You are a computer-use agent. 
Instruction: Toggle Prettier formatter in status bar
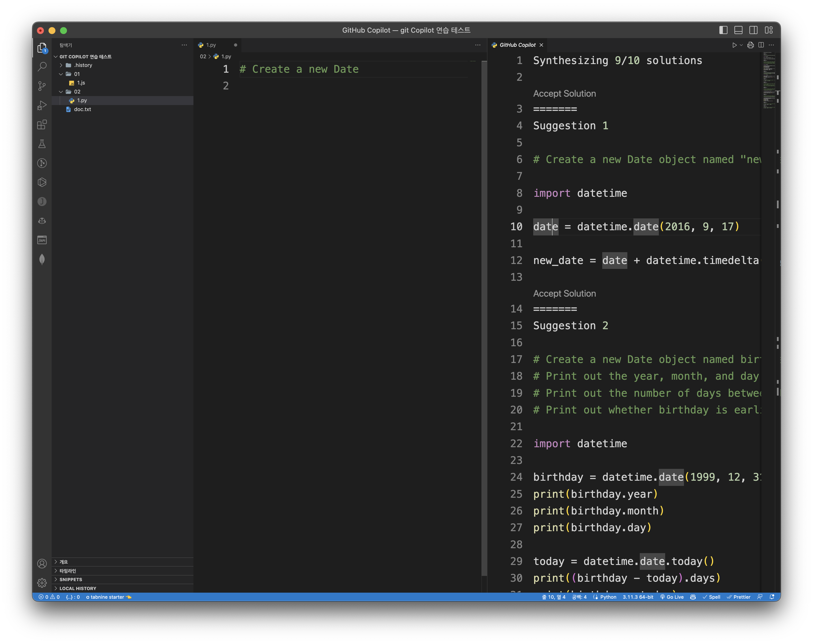coord(738,597)
